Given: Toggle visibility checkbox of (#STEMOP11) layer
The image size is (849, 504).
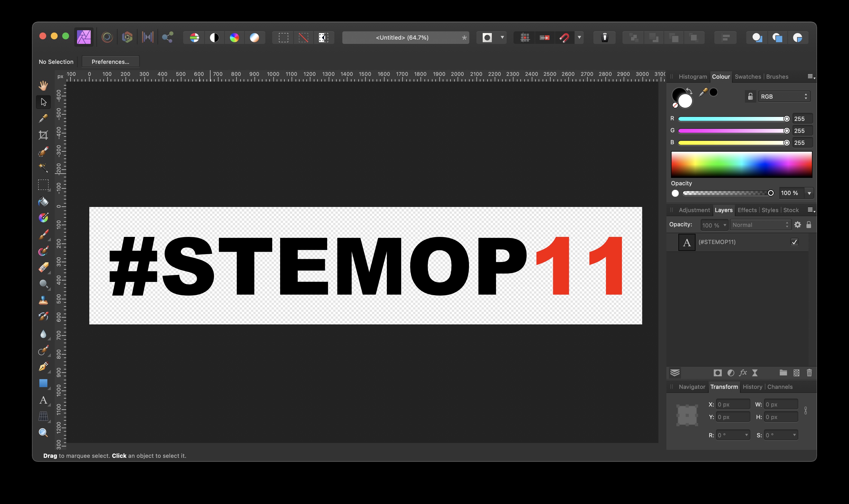Looking at the screenshot, I should (x=794, y=242).
